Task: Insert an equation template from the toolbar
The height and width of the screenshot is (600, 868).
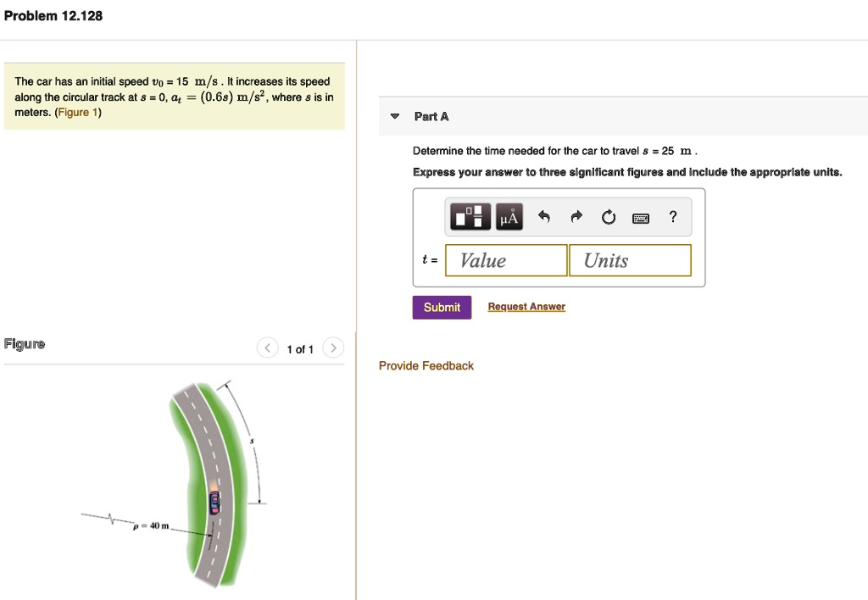Action: click(x=470, y=216)
